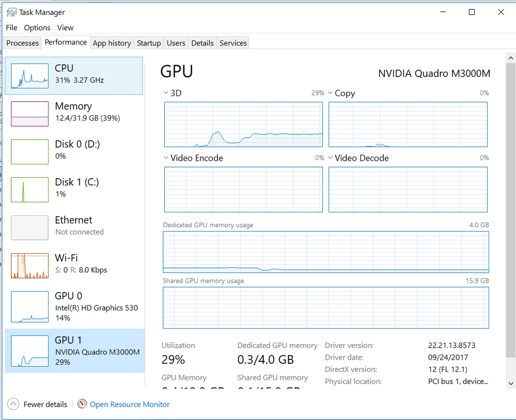This screenshot has height=420, width=516.
Task: Select the GPU 0 graph thumbnail
Action: click(x=29, y=307)
